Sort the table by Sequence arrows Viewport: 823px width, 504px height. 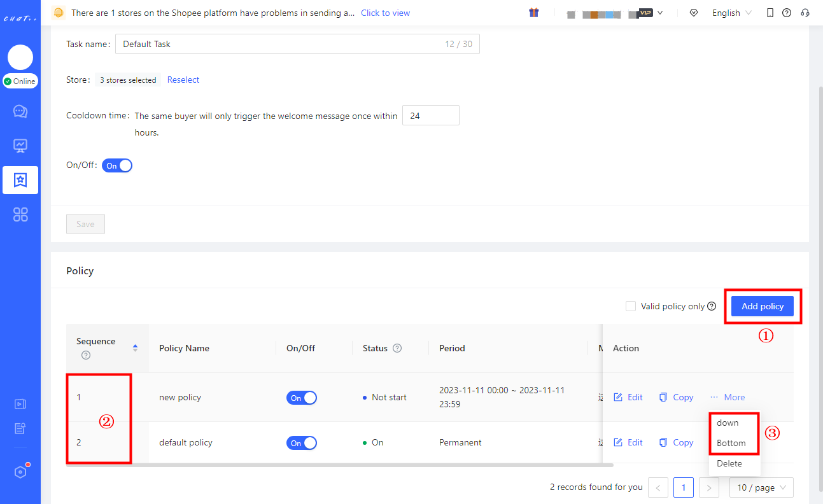coord(135,348)
